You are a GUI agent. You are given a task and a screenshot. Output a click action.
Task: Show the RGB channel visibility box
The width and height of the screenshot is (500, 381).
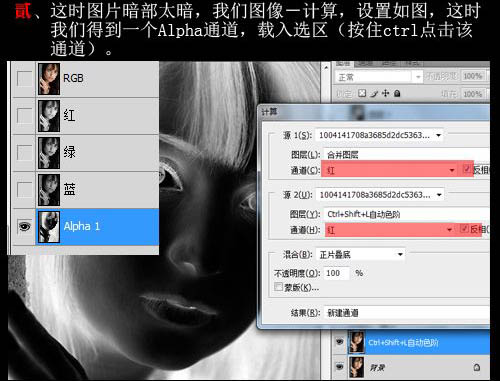click(25, 79)
